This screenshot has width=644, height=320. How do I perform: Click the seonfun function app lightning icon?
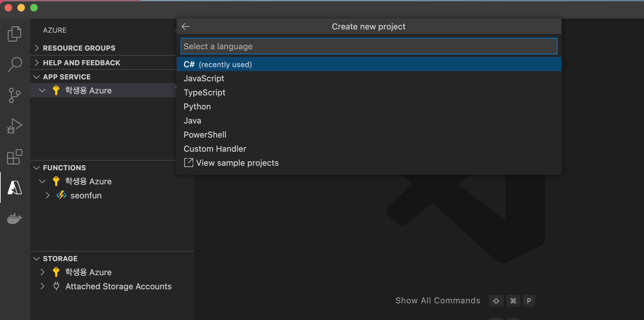click(x=61, y=195)
